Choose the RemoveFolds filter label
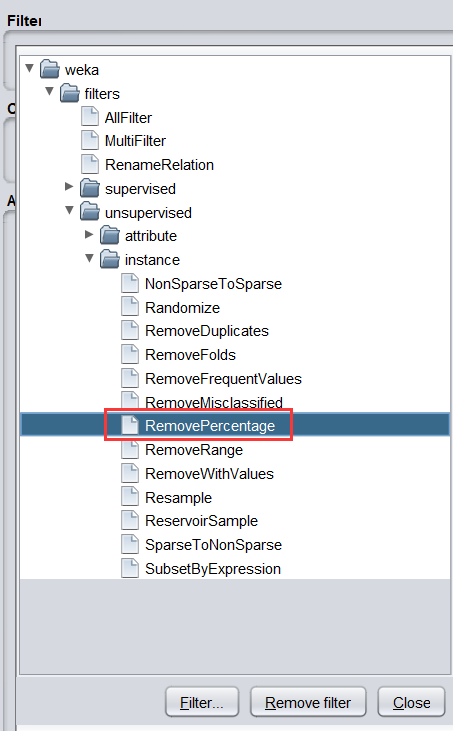 190,355
